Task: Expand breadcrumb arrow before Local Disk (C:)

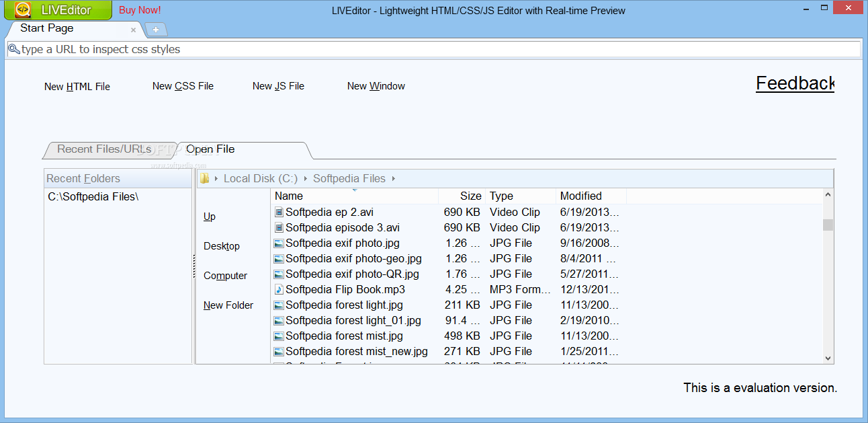Action: [x=216, y=178]
